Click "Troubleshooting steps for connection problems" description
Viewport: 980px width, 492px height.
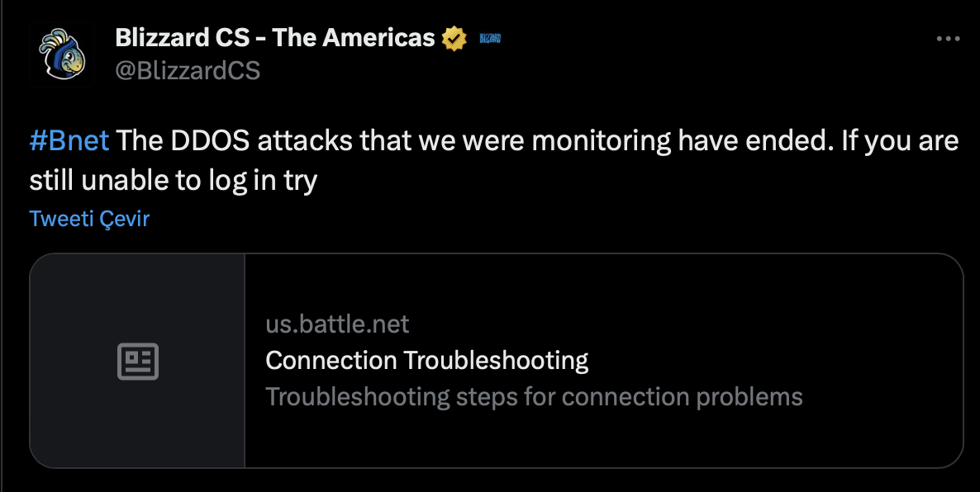tap(534, 397)
